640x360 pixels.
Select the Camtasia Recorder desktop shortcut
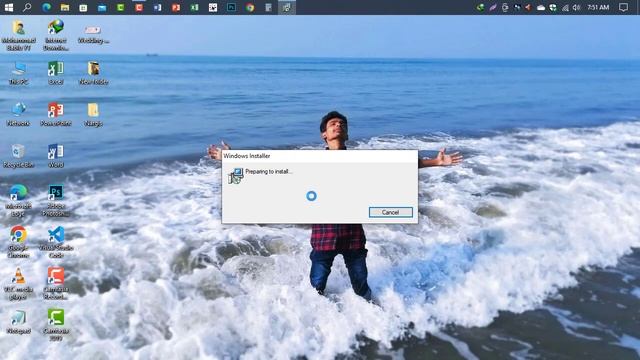pyautogui.click(x=56, y=284)
